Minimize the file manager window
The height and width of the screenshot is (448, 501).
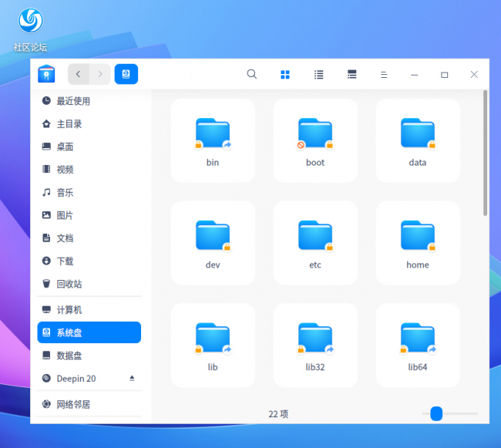tap(415, 75)
